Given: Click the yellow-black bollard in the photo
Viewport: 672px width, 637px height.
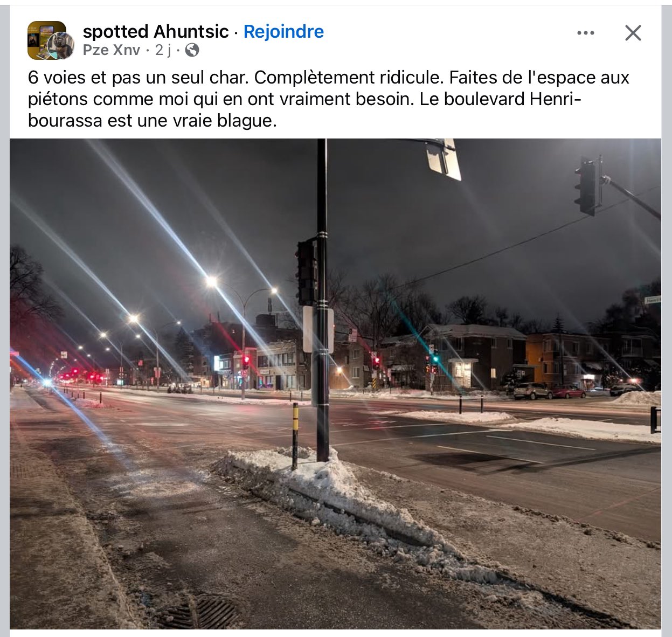Looking at the screenshot, I should (x=295, y=436).
